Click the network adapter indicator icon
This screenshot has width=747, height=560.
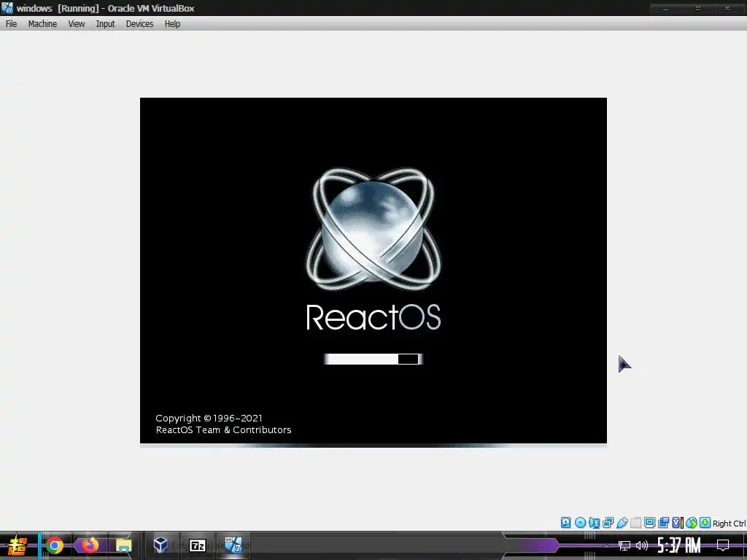coord(608,523)
